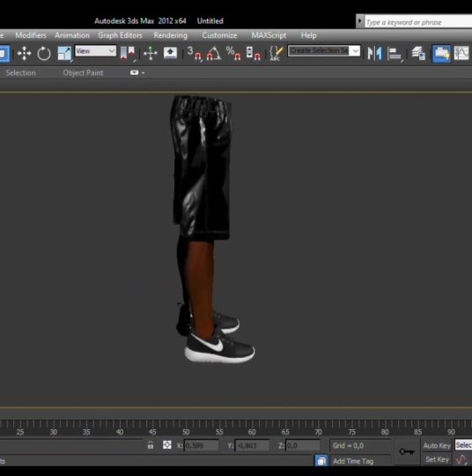Toggle the Graphite Modeling Tools ribbon
The image size is (472, 476).
coord(441,54)
